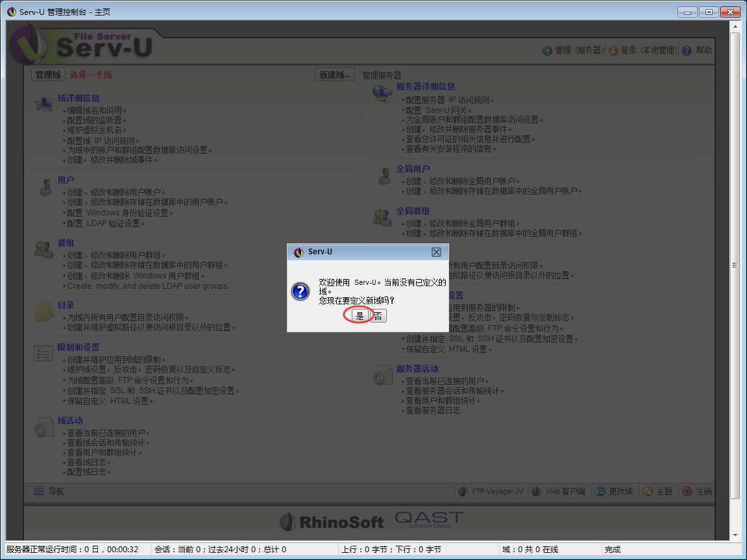
Task: Click the 注销 logout button
Action: pos(697,491)
